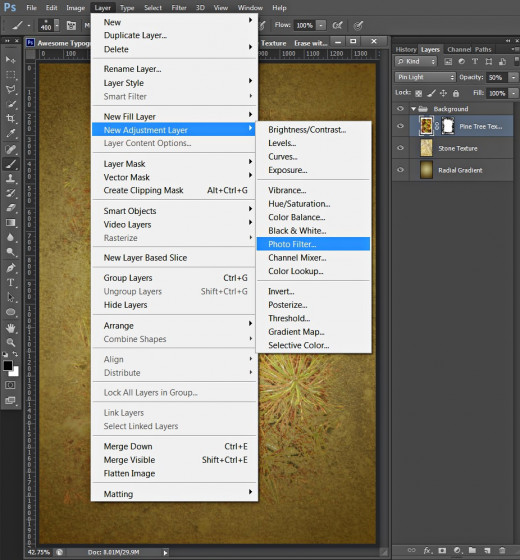The image size is (520, 560).
Task: Click the link layers icon
Action: pyautogui.click(x=411, y=550)
